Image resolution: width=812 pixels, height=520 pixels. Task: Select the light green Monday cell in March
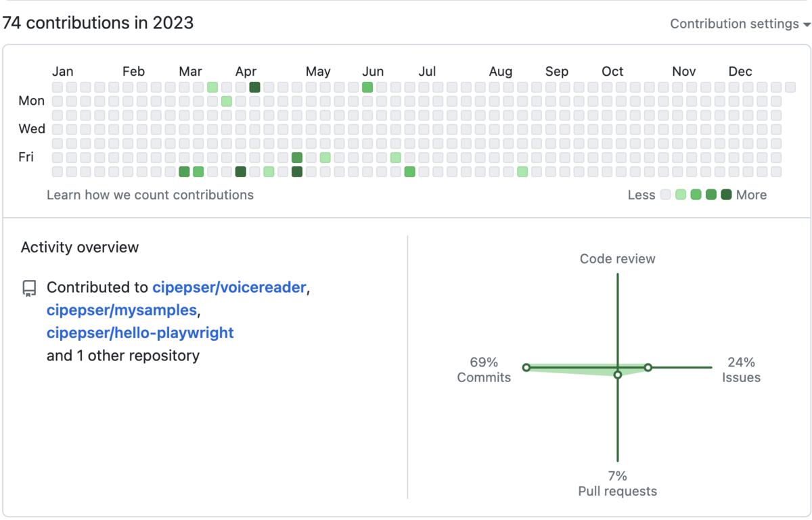click(x=227, y=101)
